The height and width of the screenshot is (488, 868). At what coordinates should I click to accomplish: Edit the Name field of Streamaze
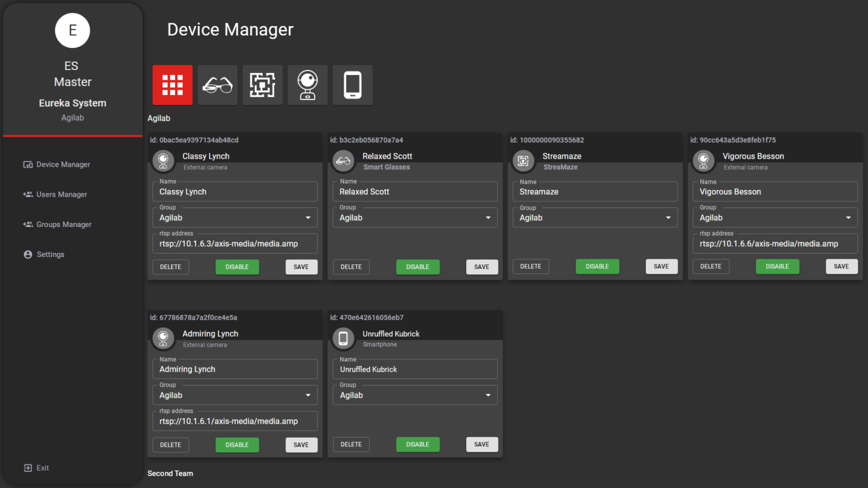pos(595,191)
